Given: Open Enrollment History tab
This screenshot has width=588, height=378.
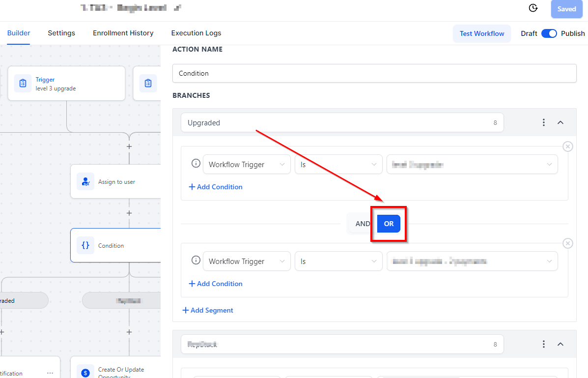Looking at the screenshot, I should coord(123,33).
